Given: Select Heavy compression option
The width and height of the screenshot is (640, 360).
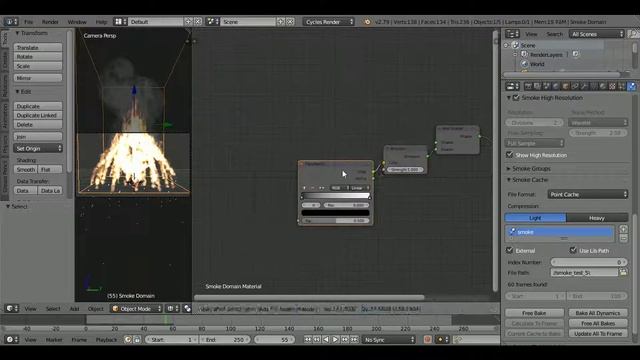Looking at the screenshot, I should 597,218.
